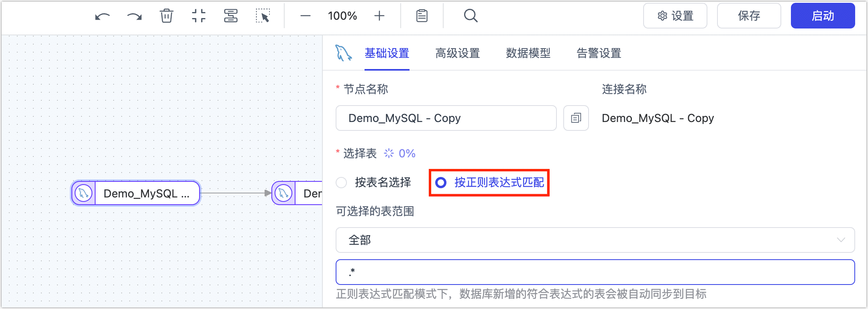Click the fit-to-center canvas icon
The height and width of the screenshot is (309, 868).
coord(198,16)
